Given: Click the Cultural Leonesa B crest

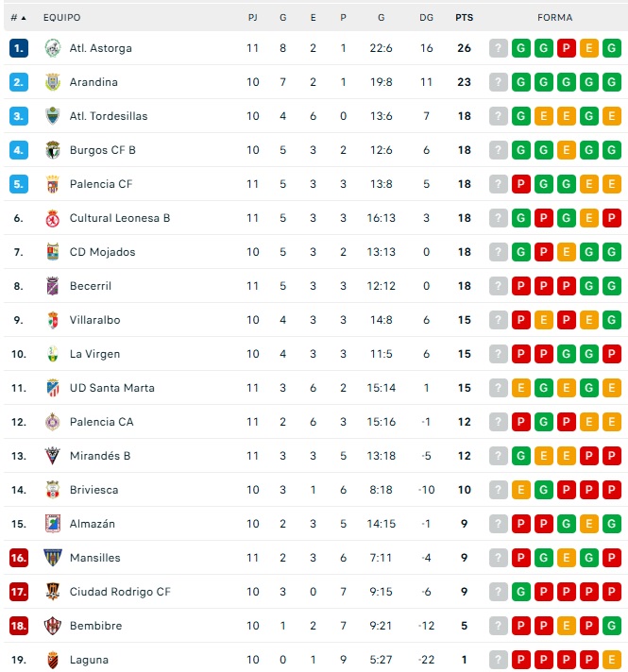Looking at the screenshot, I should (53, 218).
